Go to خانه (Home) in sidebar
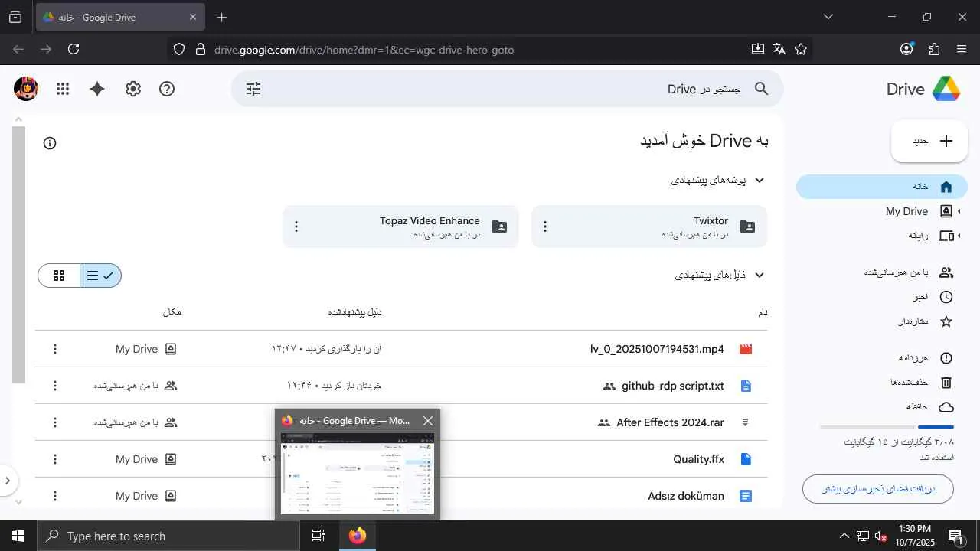 click(x=882, y=187)
